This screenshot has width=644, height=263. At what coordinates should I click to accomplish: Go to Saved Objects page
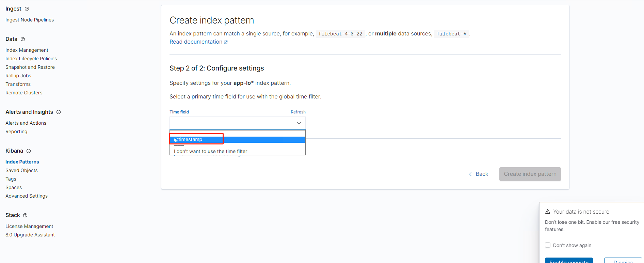point(21,170)
